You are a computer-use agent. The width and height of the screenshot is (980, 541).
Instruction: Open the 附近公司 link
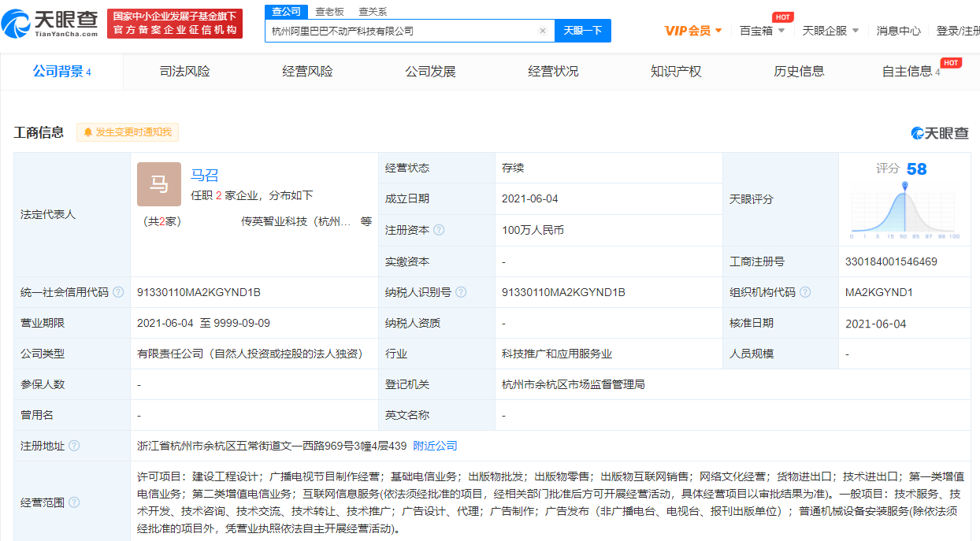(x=435, y=446)
